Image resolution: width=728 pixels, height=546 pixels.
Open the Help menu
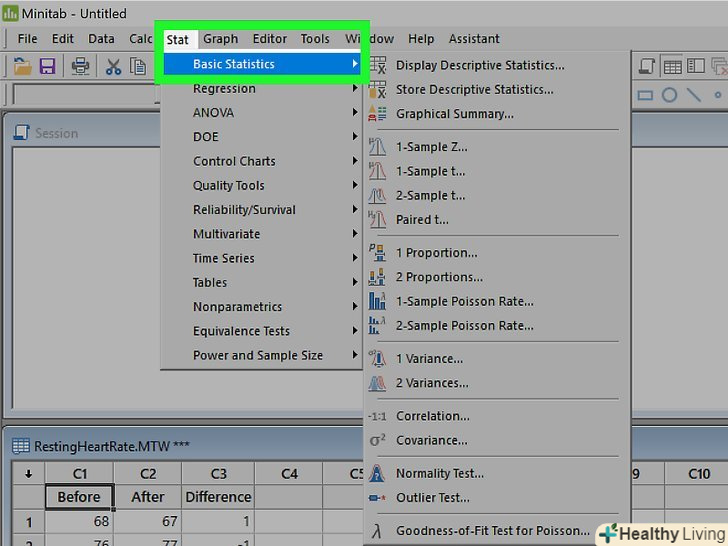pos(421,39)
